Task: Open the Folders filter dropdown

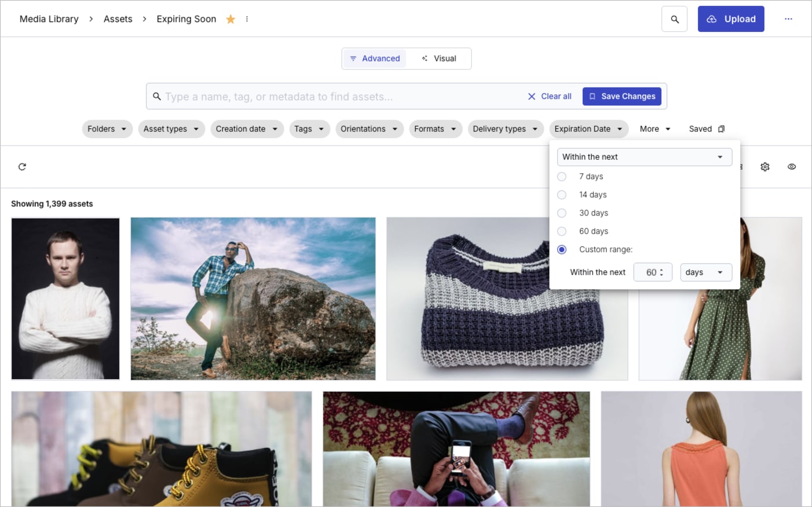Action: [107, 129]
